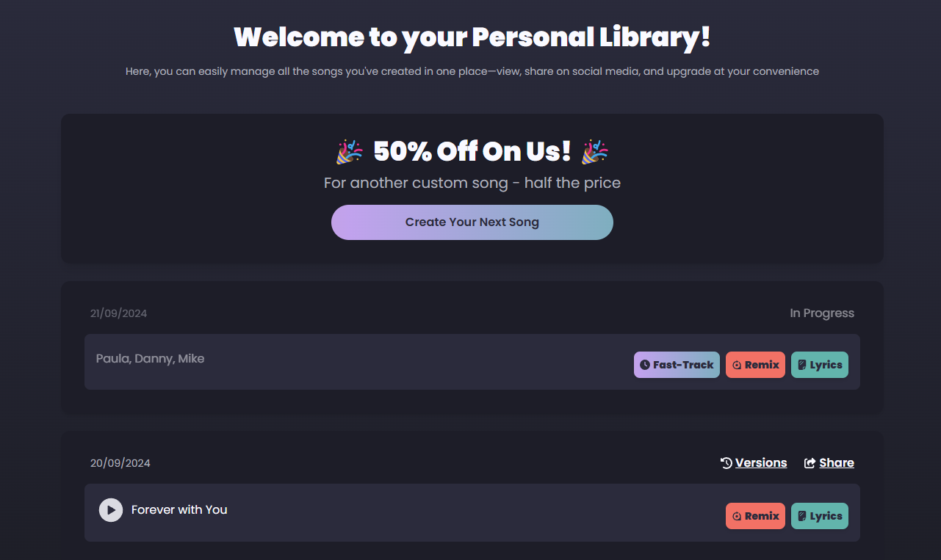Click the 20/09/2024 date label

pyautogui.click(x=120, y=463)
